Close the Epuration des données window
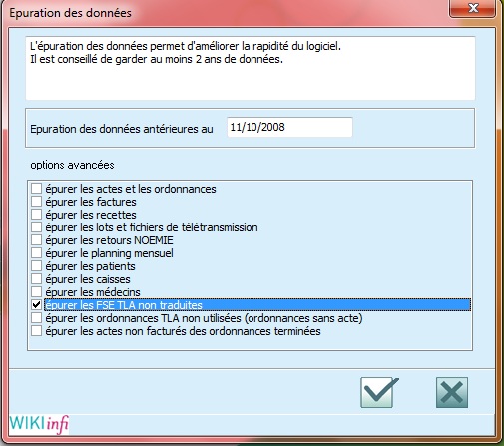 click(x=473, y=8)
